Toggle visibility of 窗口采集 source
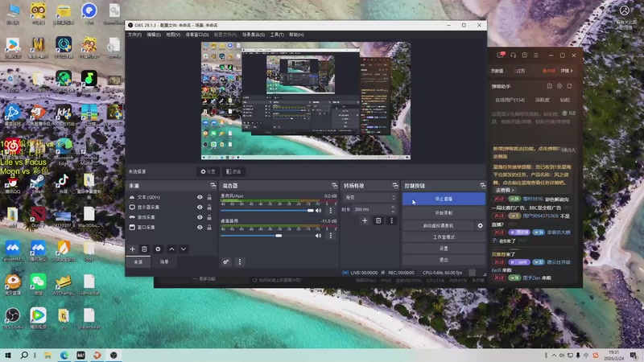Viewport: 644px width, 362px height. (200, 227)
